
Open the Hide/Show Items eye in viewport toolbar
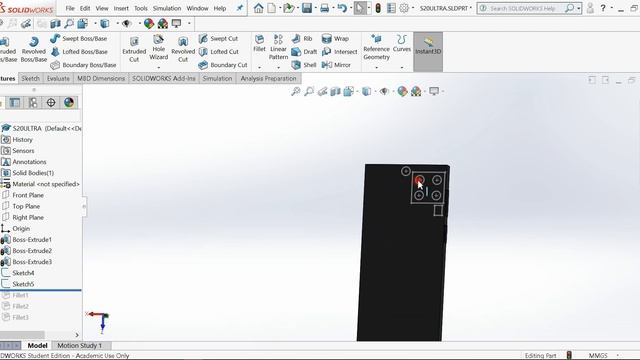pos(384,91)
